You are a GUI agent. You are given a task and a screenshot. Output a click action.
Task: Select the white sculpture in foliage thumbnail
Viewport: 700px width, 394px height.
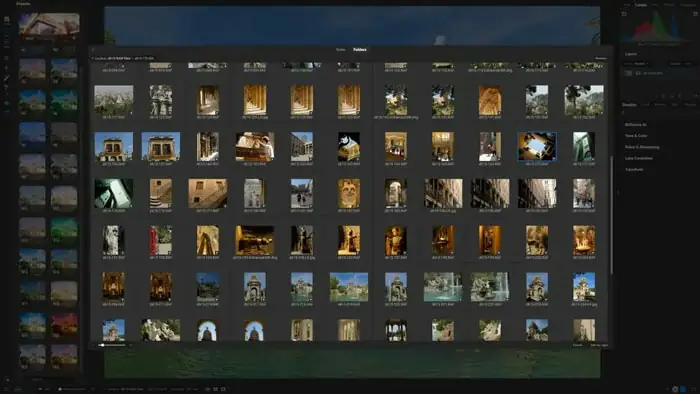[x=161, y=330]
